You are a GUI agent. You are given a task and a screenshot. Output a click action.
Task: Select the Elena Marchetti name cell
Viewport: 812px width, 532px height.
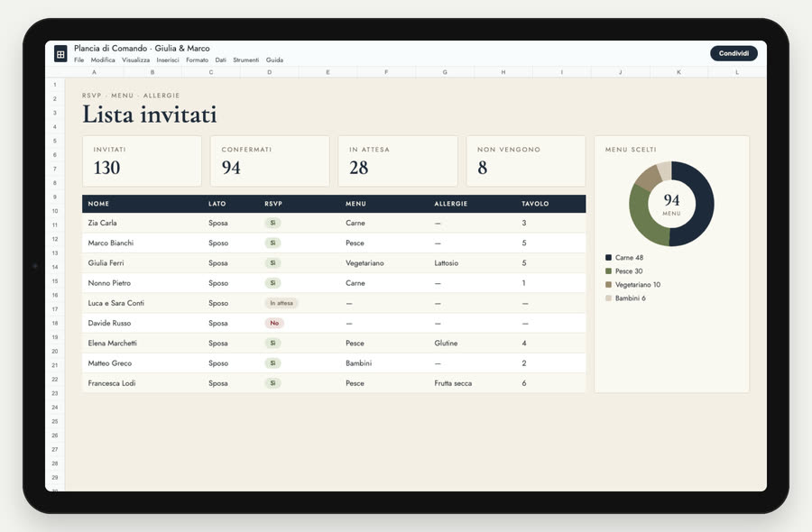click(x=113, y=344)
